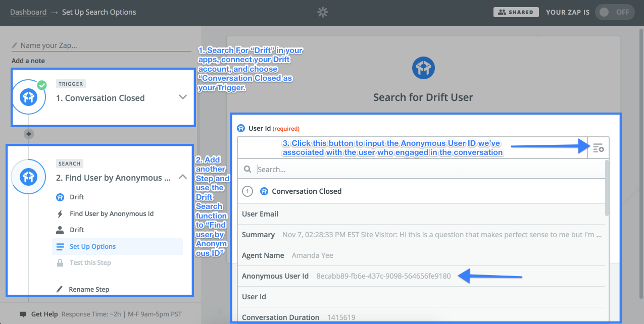Toggle the Your Zap Is switch on
This screenshot has width=644, height=324.
[615, 12]
